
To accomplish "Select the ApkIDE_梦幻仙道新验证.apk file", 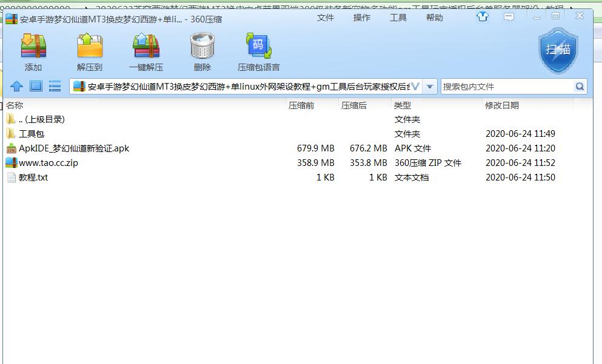I will click(x=73, y=148).
